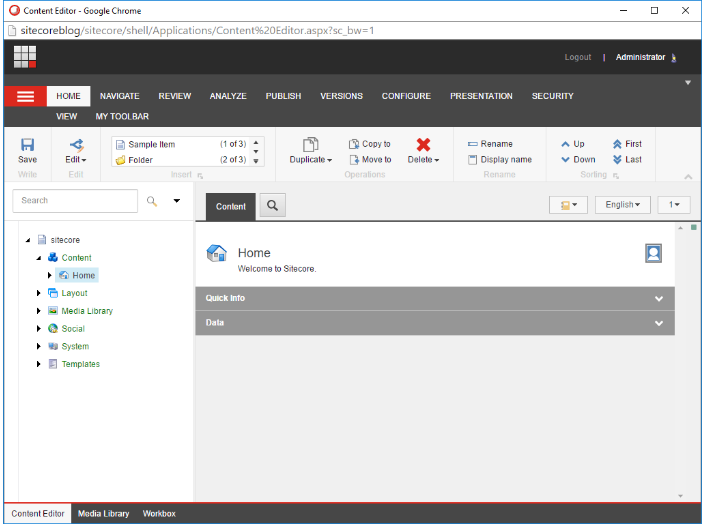Move item Up with arrow icon
705x525 pixels.
(x=565, y=144)
